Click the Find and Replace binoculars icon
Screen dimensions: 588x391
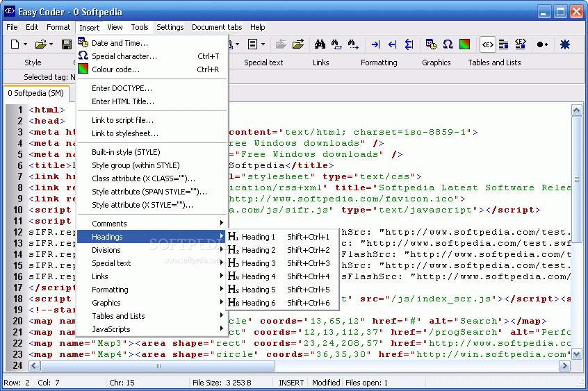[x=336, y=44]
